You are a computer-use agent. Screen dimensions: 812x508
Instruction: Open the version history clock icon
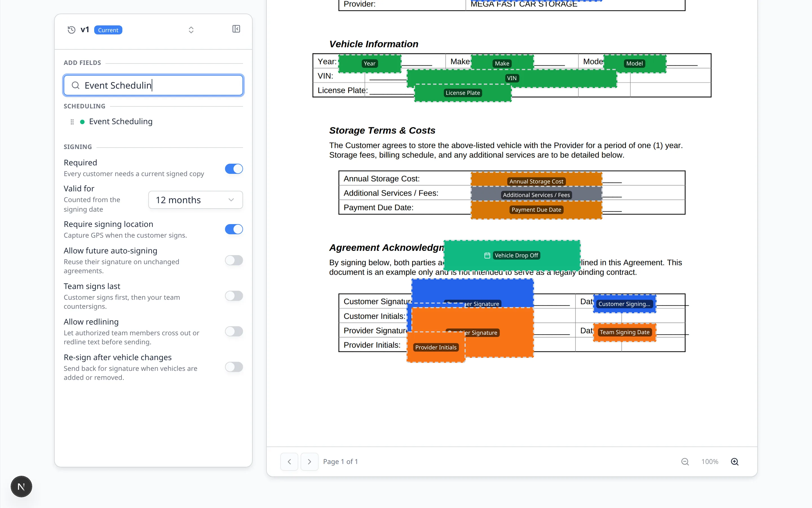pos(71,30)
